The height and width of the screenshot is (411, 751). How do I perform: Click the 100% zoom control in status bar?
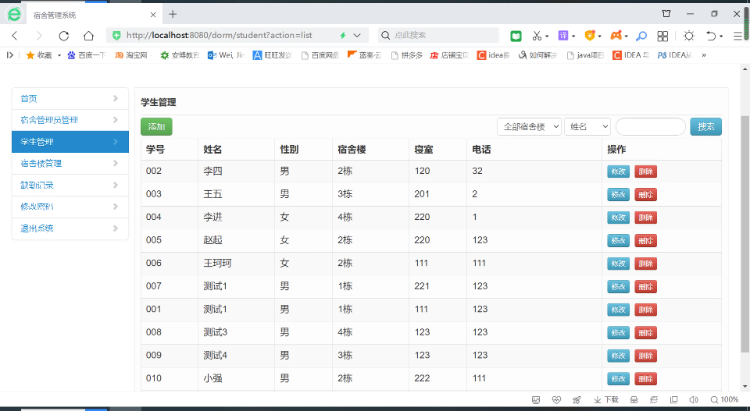click(x=724, y=400)
